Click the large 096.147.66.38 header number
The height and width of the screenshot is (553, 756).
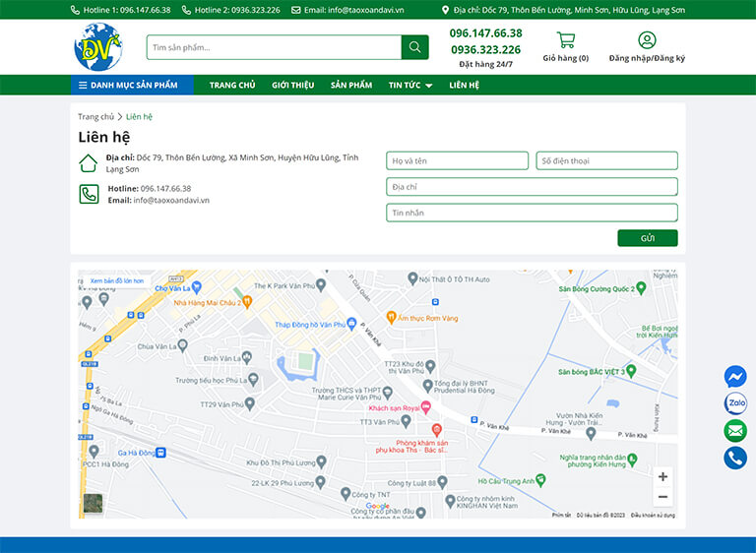[485, 33]
